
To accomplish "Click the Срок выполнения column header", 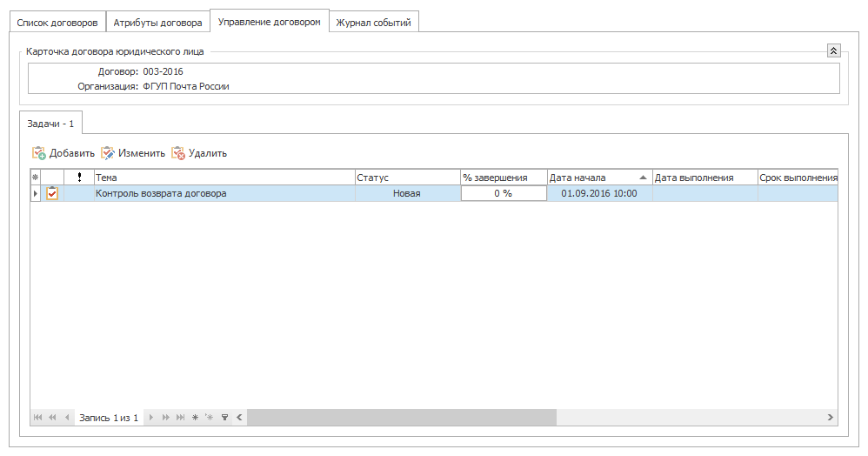I will point(798,178).
